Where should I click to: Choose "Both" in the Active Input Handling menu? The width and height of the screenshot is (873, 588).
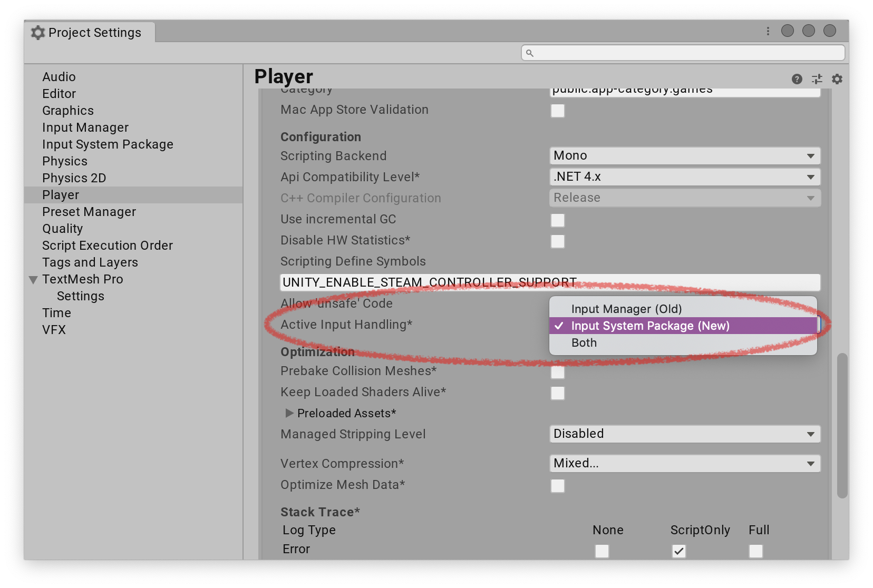tap(583, 342)
